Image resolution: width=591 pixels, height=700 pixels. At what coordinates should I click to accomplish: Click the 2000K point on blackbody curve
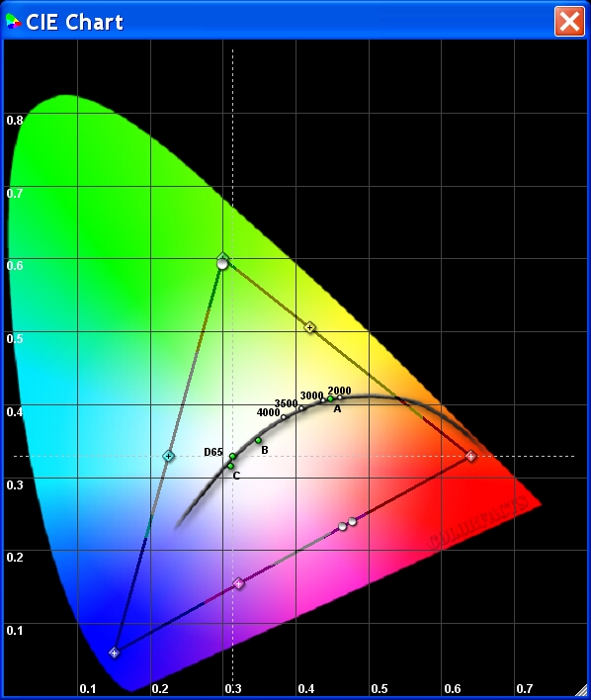point(340,396)
